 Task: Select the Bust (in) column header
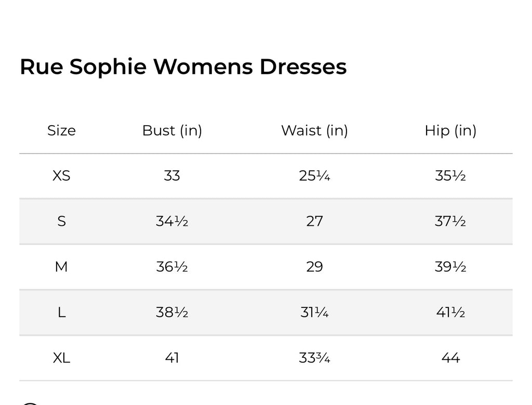172,131
